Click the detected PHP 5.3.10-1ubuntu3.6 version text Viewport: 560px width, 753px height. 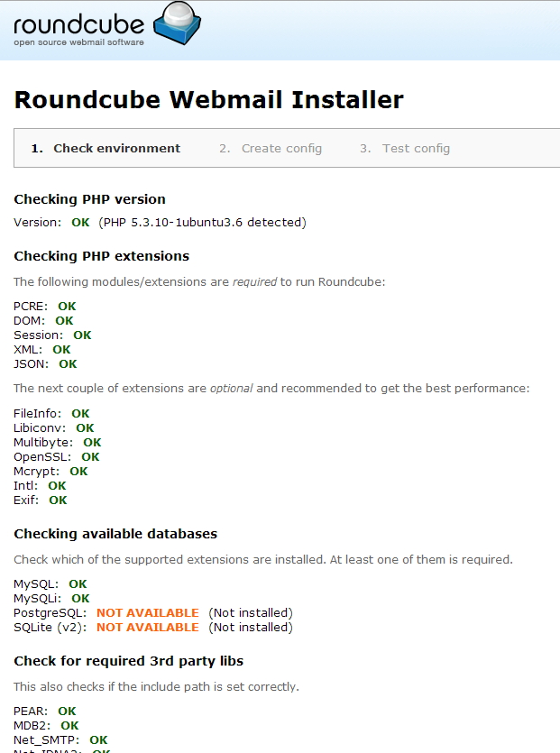pos(202,223)
